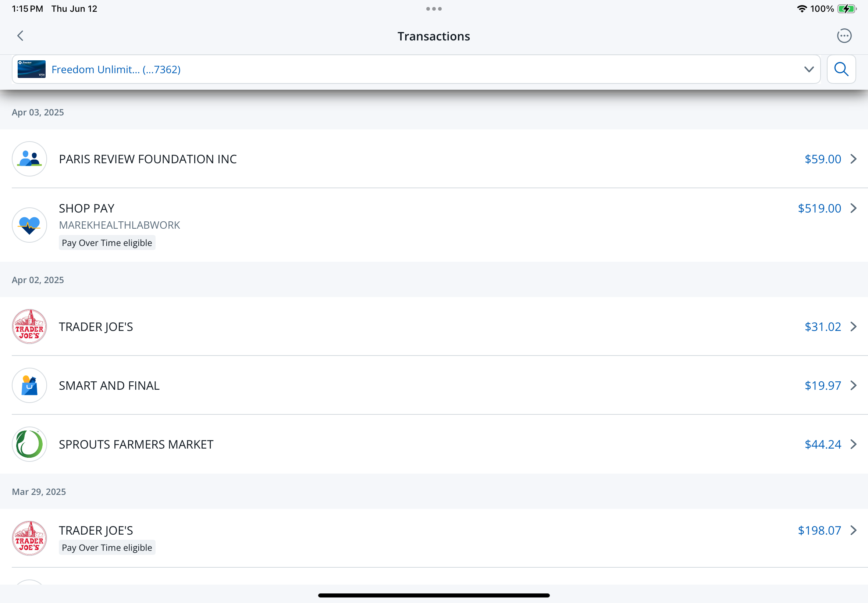Tap the Shop Pay health heart icon
Viewport: 868px width, 603px height.
click(29, 225)
